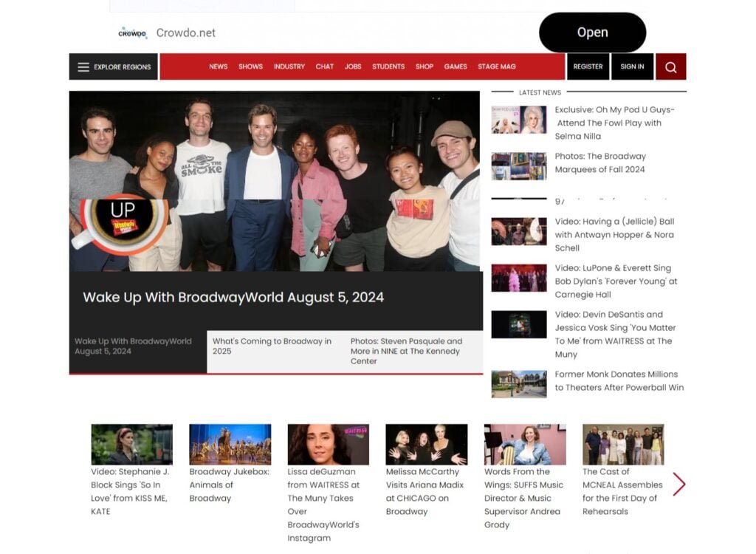This screenshot has height=554, width=756.
Task: Open the NEWS menu item
Action: tap(218, 66)
